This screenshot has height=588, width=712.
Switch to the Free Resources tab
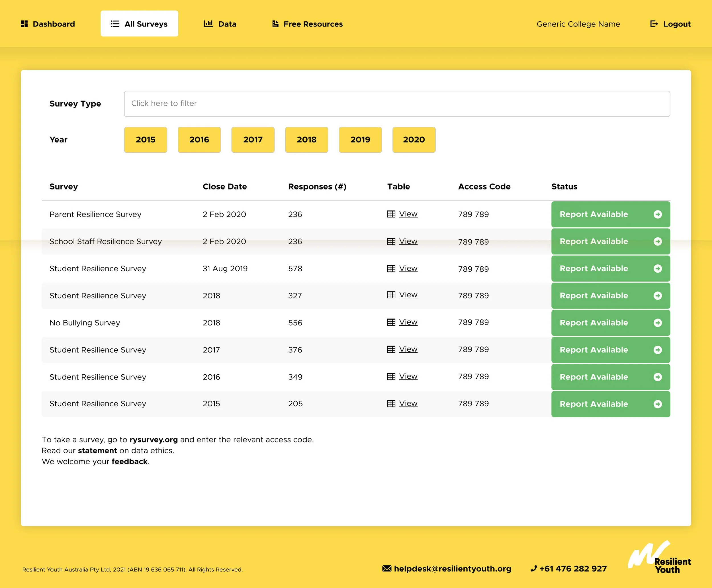307,24
